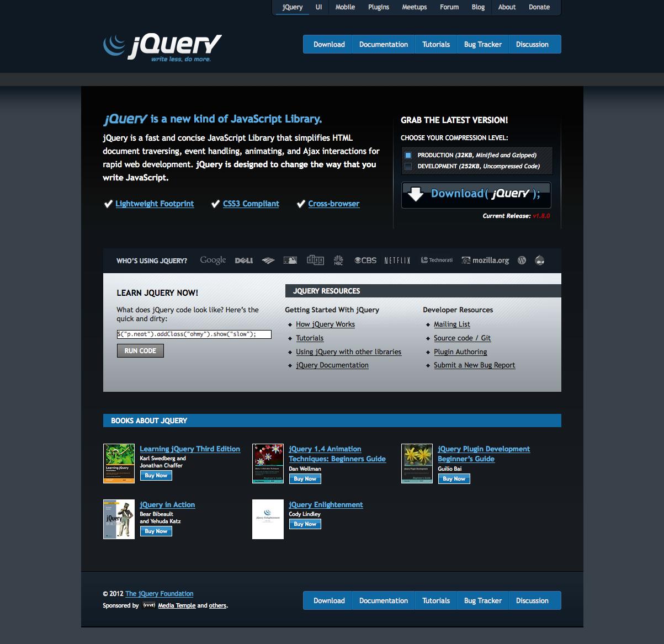Click the mozilla.org logo
The width and height of the screenshot is (664, 644).
[x=485, y=260]
